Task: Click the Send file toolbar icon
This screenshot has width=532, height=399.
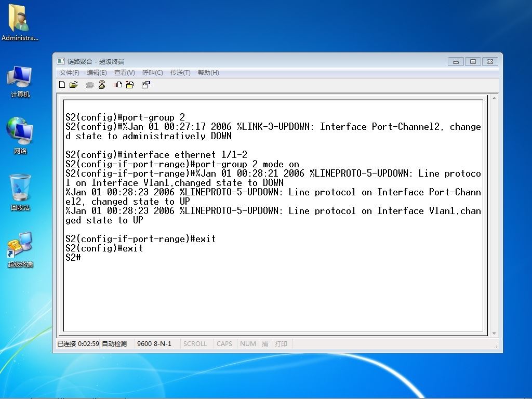Action: (118, 85)
